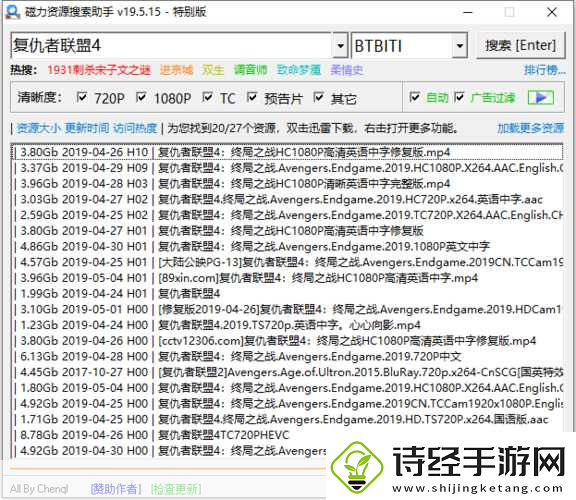The image size is (576, 500).
Task: Select the 4.45Gb 复仇者联盟2 Age of Ultron result
Action: 288,372
